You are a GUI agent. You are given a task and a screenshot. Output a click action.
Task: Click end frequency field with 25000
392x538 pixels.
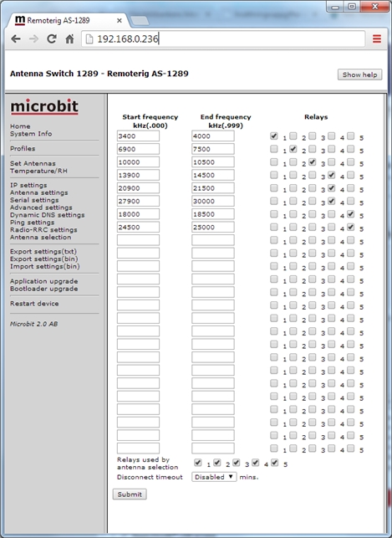(213, 227)
